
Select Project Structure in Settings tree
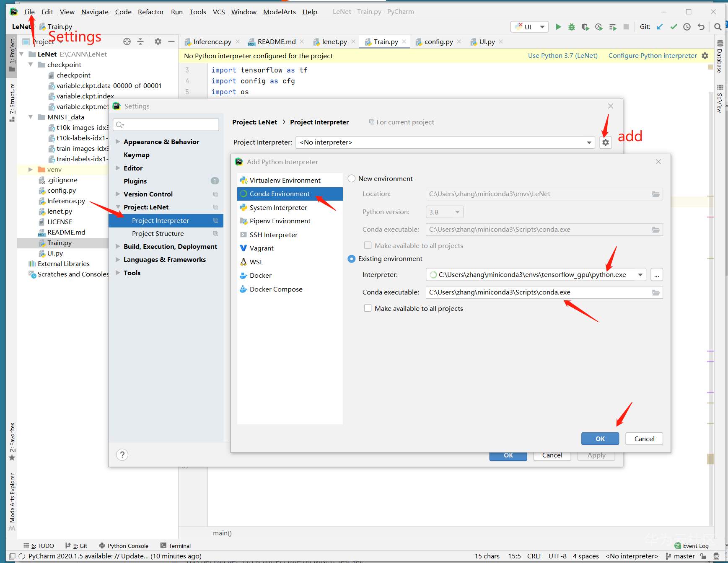[166, 233]
